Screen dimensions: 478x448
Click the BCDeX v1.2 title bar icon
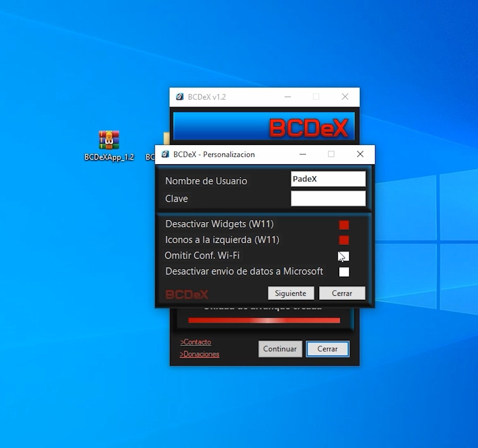[x=180, y=97]
